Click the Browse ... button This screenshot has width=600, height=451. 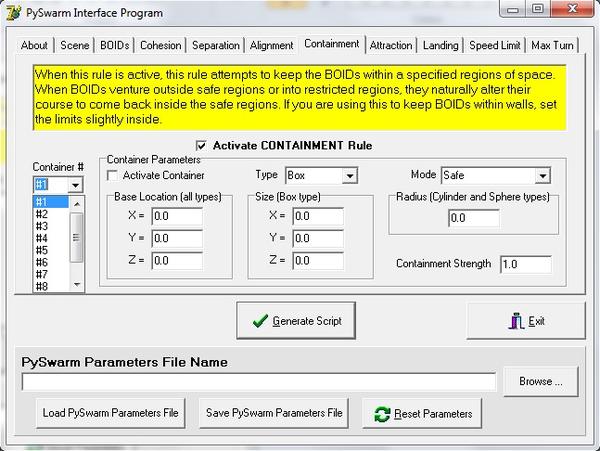click(541, 381)
